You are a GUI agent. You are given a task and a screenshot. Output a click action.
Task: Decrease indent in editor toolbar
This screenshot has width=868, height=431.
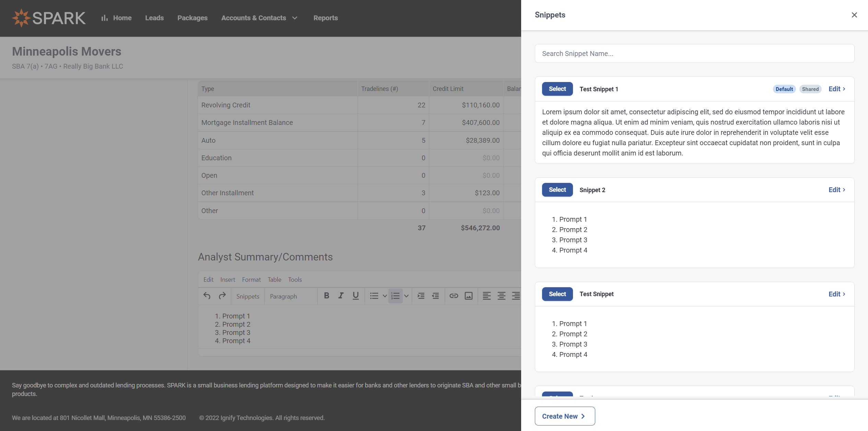pyautogui.click(x=435, y=296)
